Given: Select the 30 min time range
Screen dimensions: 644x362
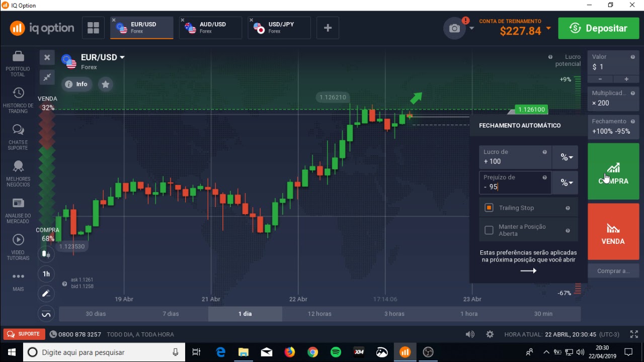Looking at the screenshot, I should 543,314.
